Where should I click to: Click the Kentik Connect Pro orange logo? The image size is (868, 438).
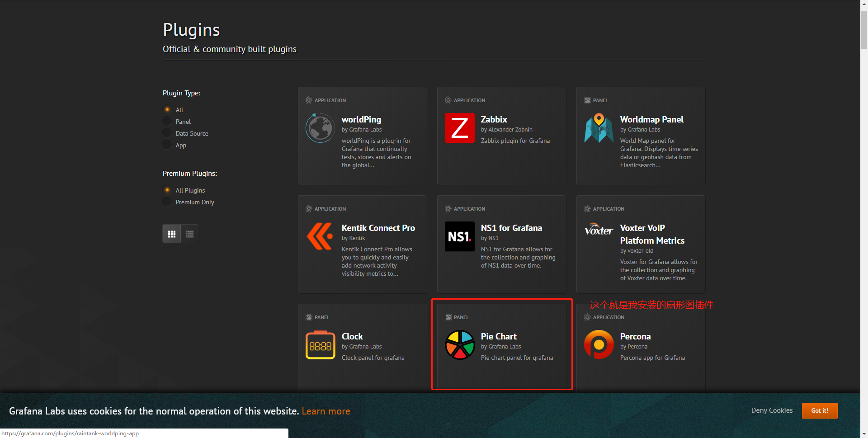tap(320, 236)
